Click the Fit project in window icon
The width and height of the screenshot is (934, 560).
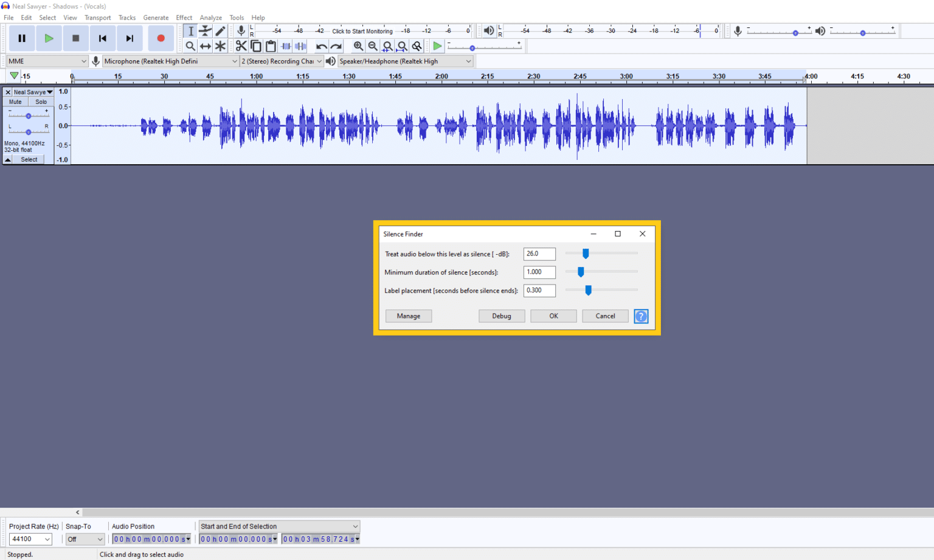tap(403, 46)
